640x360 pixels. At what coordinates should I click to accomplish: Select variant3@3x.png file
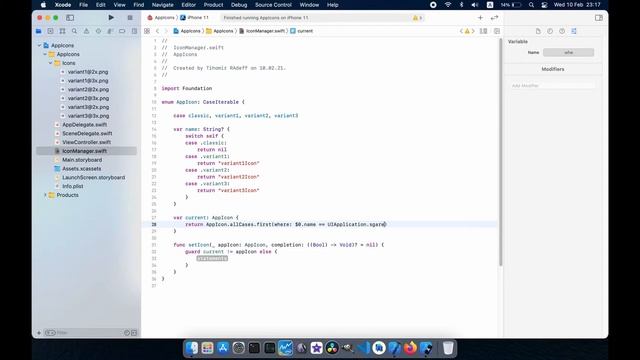(88, 116)
